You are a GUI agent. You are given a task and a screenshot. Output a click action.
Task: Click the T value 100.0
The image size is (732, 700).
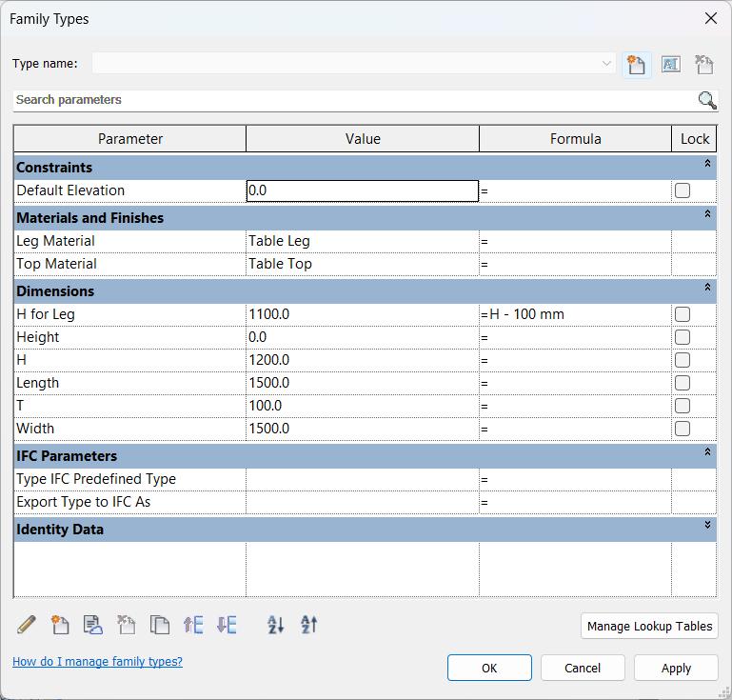[x=363, y=406]
